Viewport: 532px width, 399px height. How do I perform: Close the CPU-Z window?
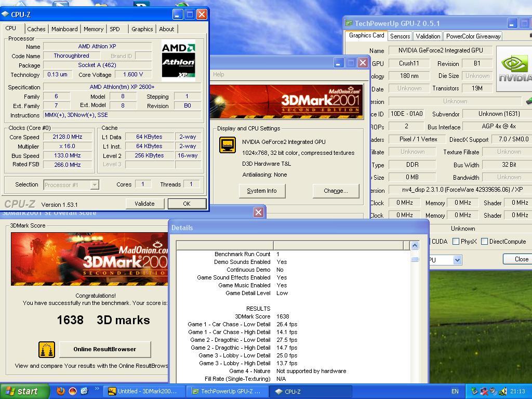(202, 14)
